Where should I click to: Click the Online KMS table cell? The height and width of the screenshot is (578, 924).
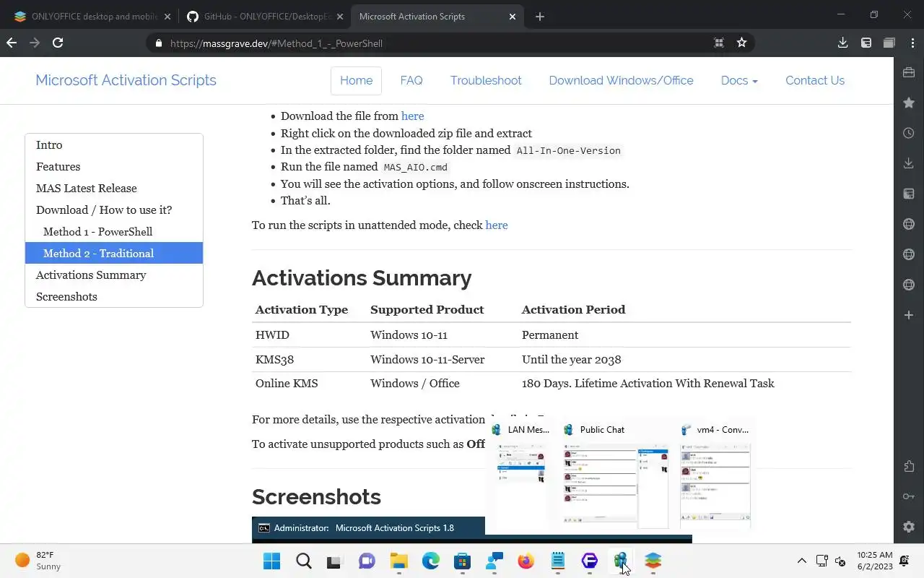point(310,383)
